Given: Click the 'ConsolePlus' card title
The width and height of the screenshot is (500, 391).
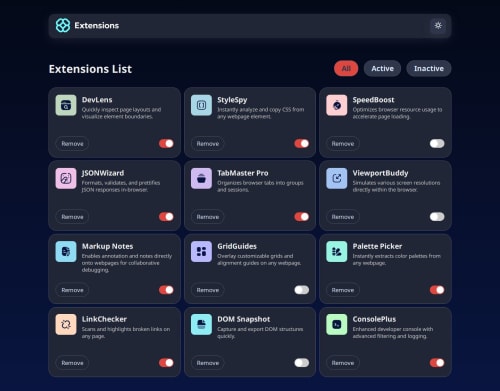Looking at the screenshot, I should click(374, 319).
